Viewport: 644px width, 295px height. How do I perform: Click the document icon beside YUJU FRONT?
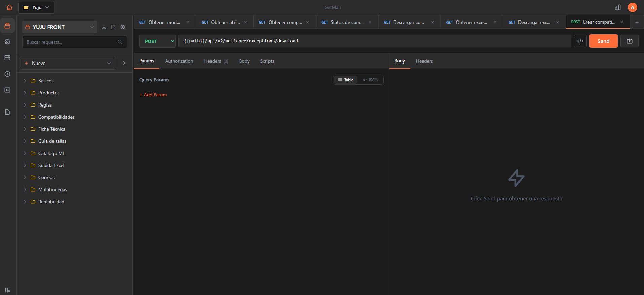pos(113,27)
